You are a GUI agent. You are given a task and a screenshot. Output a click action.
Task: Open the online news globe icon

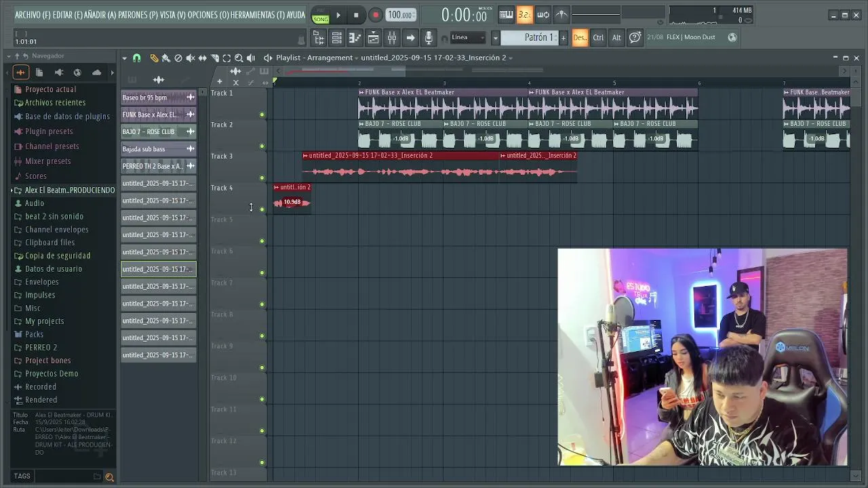[x=732, y=37]
